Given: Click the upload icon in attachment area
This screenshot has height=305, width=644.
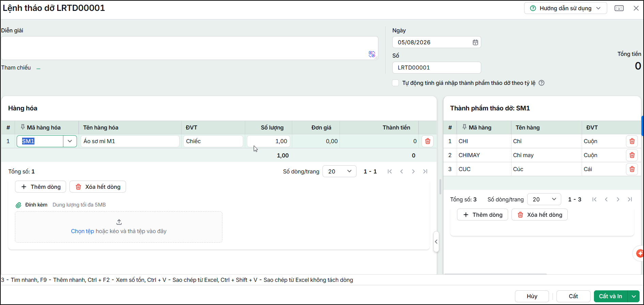Looking at the screenshot, I should [x=119, y=222].
